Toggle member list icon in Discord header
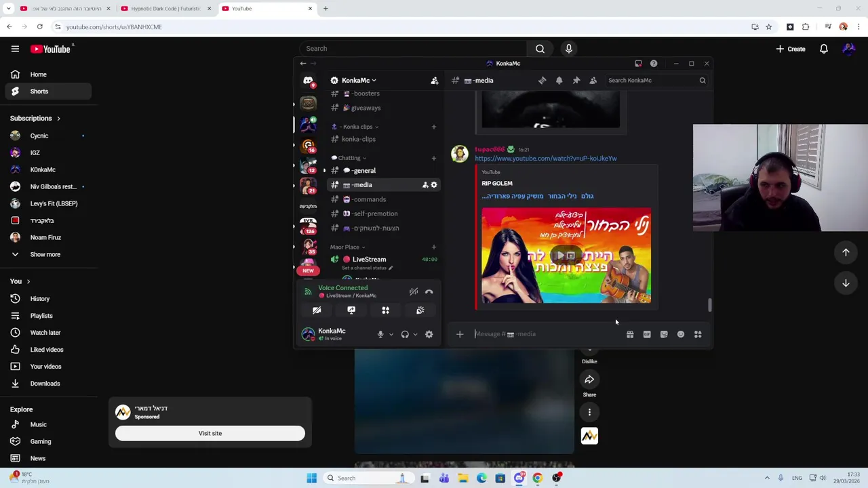 tap(593, 80)
